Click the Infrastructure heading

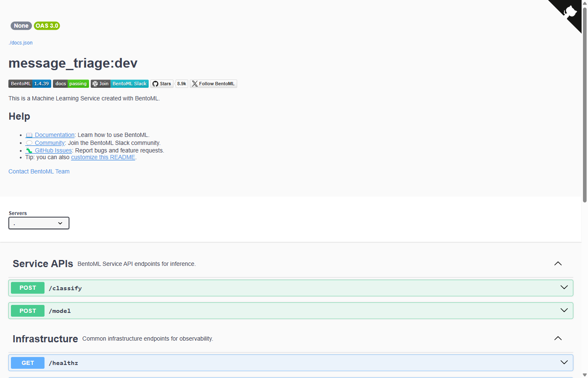click(x=45, y=339)
